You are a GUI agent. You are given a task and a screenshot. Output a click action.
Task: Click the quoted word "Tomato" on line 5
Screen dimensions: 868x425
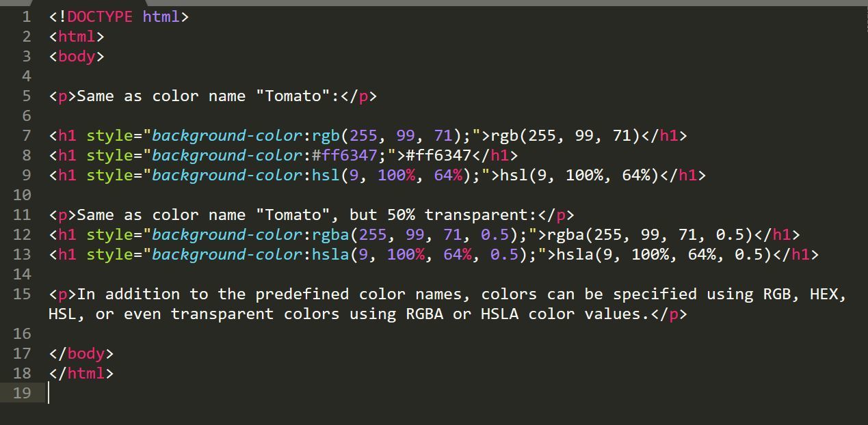[293, 96]
